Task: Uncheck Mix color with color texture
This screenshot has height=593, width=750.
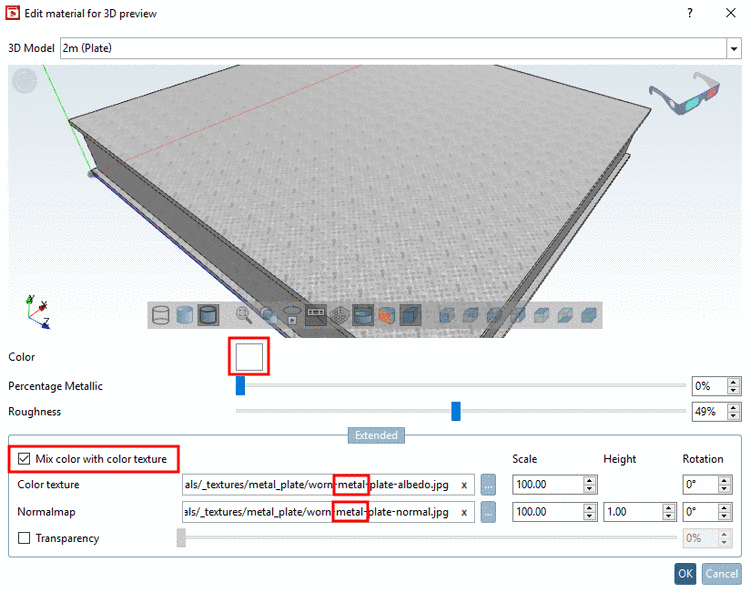Action: (24, 459)
